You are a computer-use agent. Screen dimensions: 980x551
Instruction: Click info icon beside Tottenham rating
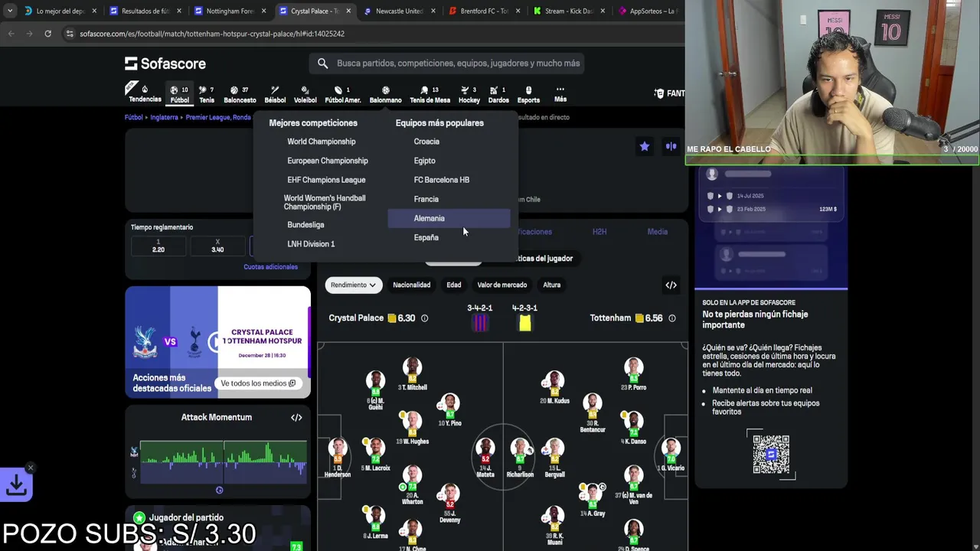coord(672,318)
